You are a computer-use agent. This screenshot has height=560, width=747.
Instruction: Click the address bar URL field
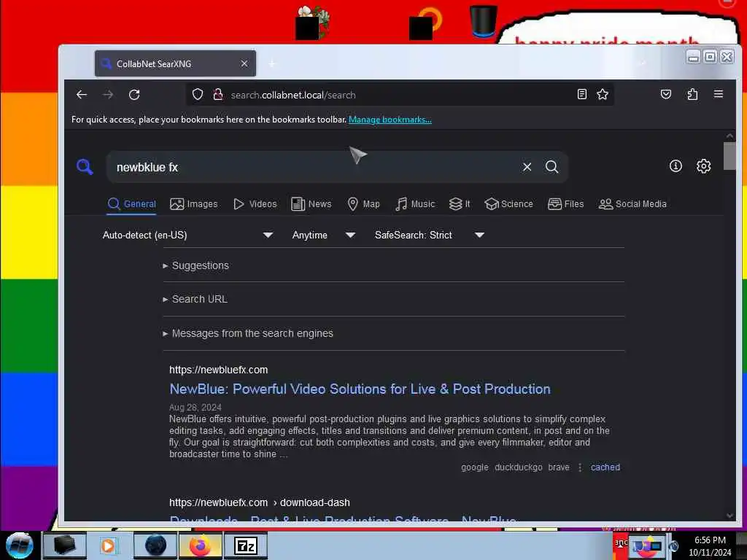(x=400, y=95)
